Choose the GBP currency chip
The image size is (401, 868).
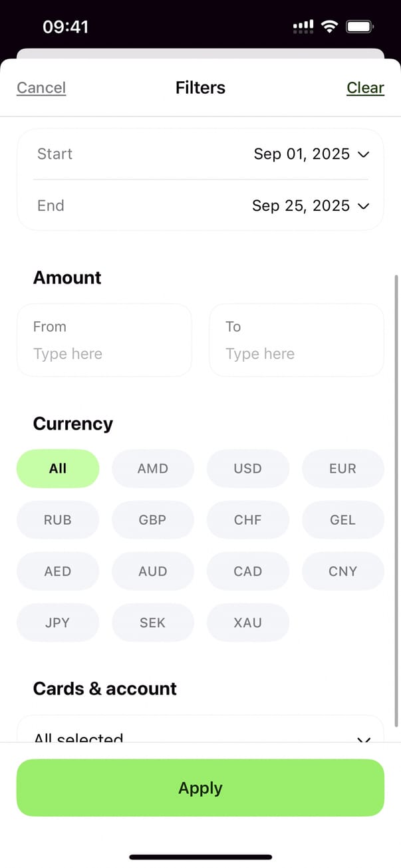tap(153, 520)
